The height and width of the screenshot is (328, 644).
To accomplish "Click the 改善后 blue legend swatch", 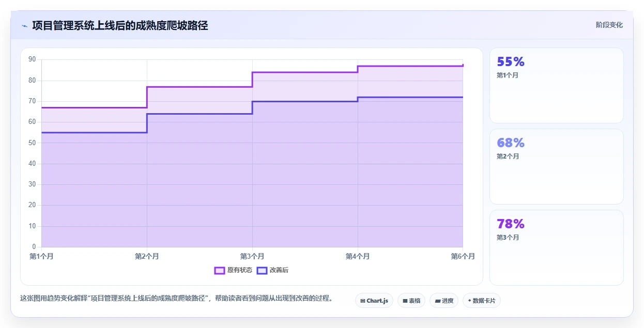I will pyautogui.click(x=262, y=270).
